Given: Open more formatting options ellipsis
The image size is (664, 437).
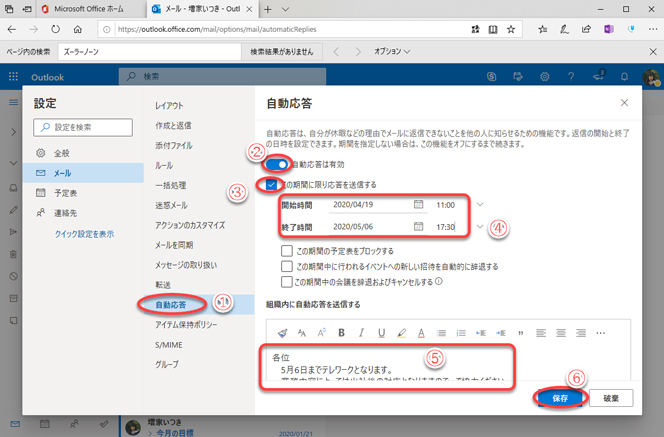Looking at the screenshot, I should (600, 333).
